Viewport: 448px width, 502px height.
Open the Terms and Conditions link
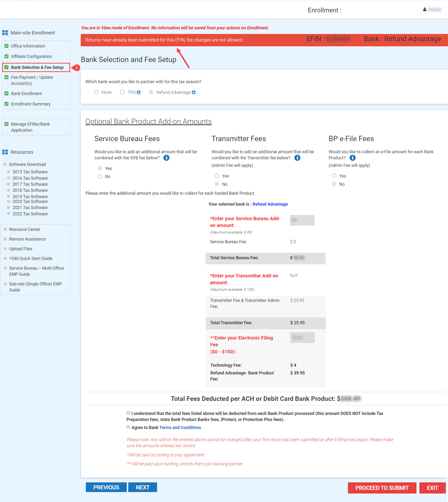pyautogui.click(x=180, y=427)
